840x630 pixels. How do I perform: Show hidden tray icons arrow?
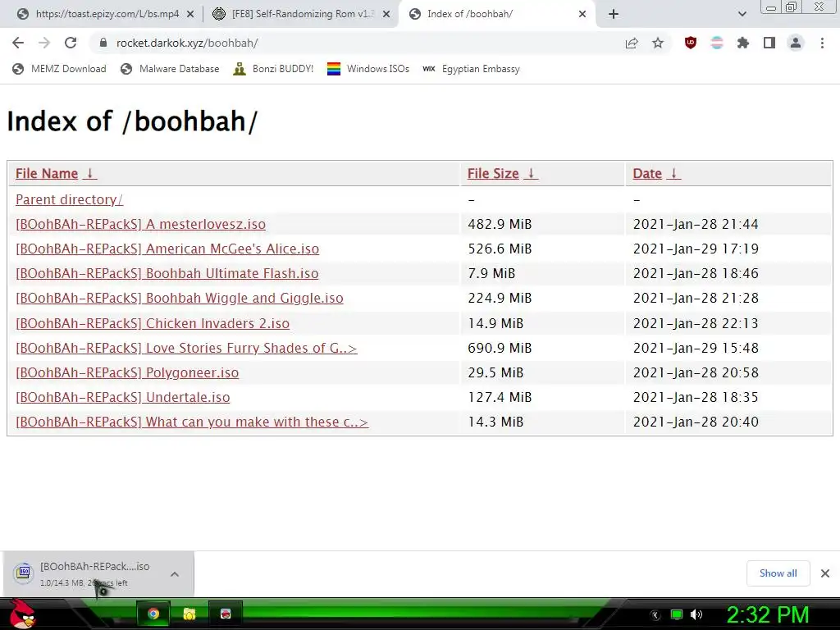pyautogui.click(x=655, y=615)
